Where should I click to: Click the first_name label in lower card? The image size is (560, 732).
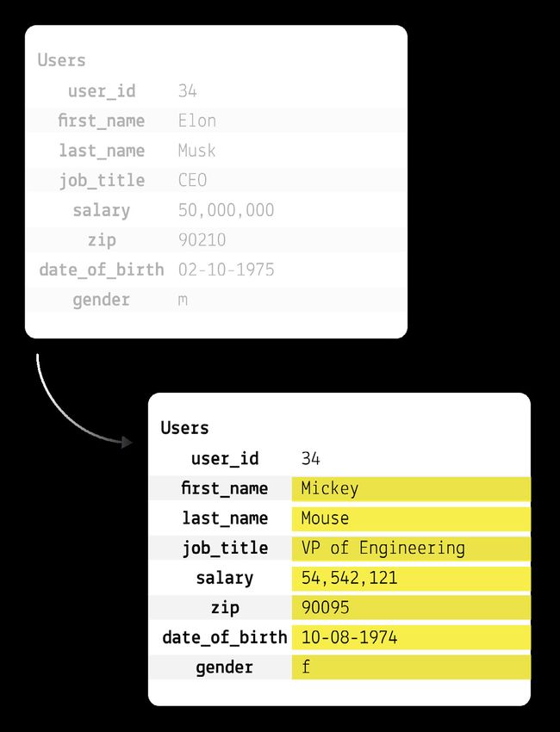225,488
